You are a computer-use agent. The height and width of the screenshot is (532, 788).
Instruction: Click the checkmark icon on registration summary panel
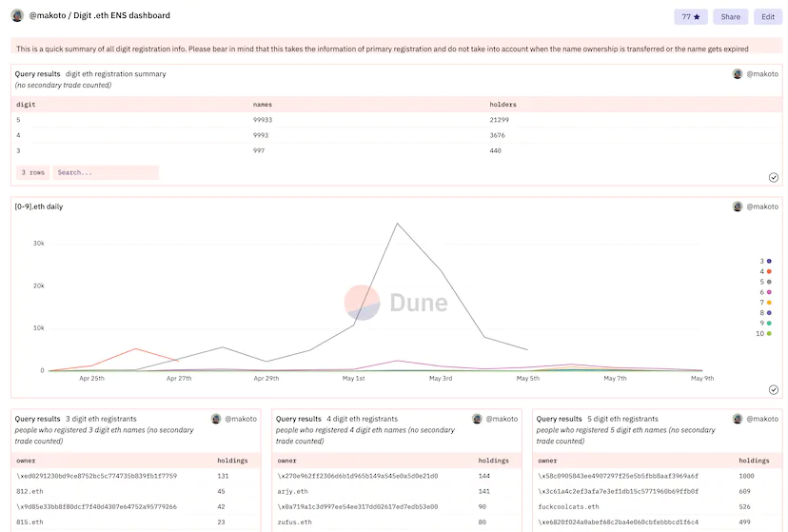pyautogui.click(x=774, y=177)
